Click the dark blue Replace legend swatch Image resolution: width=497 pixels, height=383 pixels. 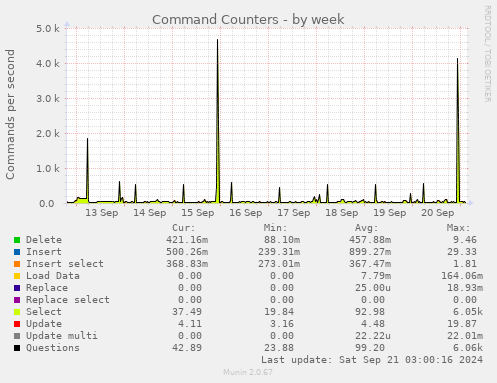17,288
